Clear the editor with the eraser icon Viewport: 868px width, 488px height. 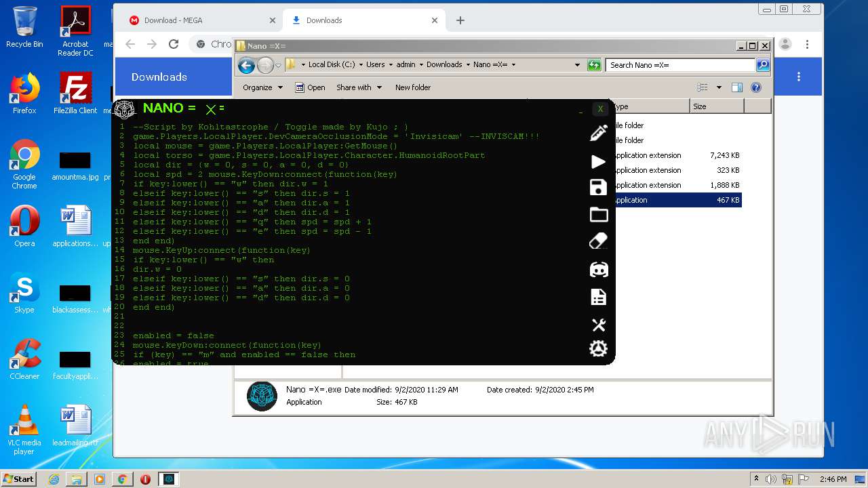(x=599, y=241)
